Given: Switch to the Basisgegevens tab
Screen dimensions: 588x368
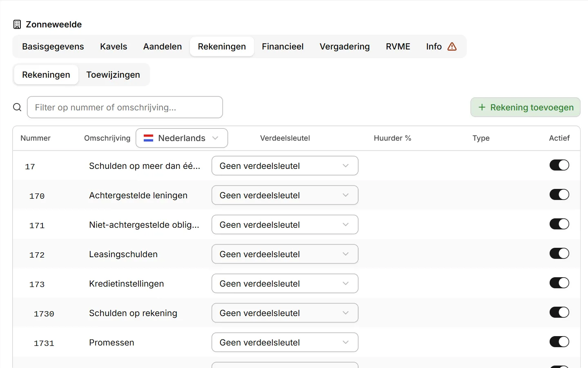Looking at the screenshot, I should coord(53,47).
